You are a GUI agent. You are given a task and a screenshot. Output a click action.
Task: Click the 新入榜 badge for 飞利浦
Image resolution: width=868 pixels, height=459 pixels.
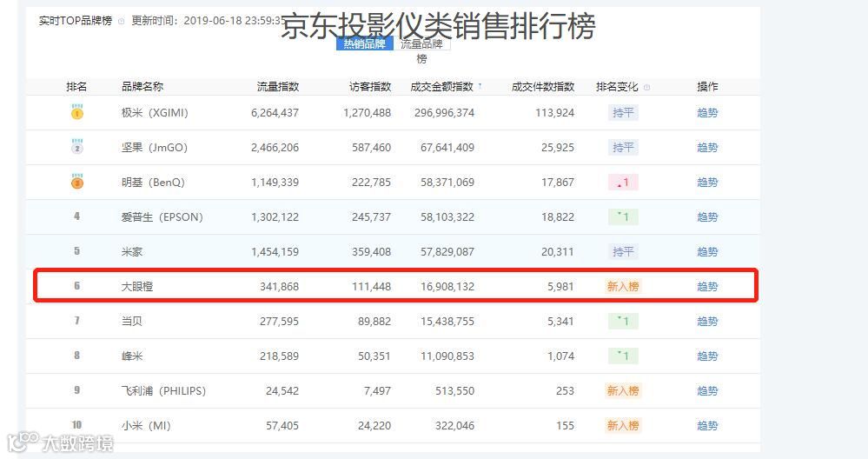tap(623, 391)
